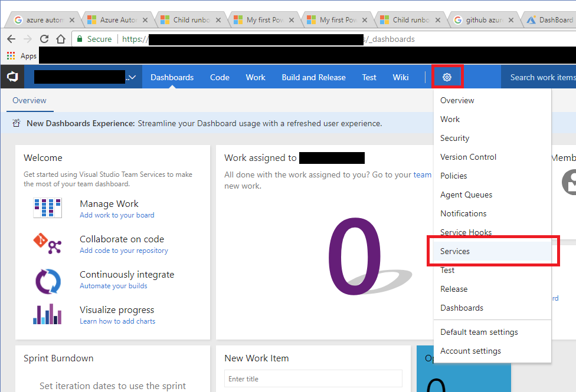Choose Dashboards in the settings menu
The width and height of the screenshot is (576, 392).
tap(492, 308)
